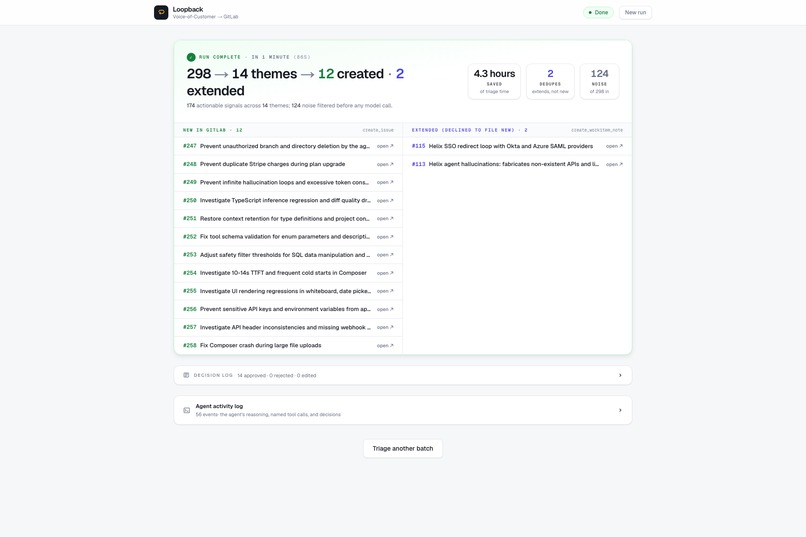The image size is (806, 537).
Task: Click the create_workitem_note label
Action: click(597, 130)
